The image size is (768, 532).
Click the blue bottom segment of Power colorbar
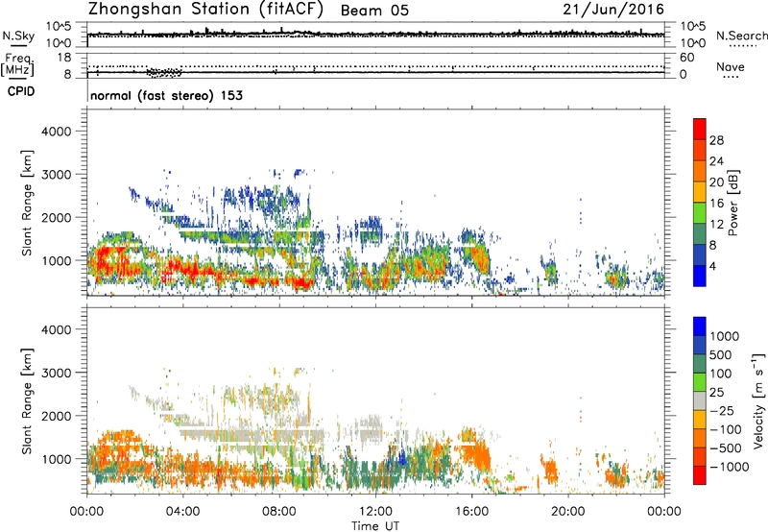click(x=700, y=276)
